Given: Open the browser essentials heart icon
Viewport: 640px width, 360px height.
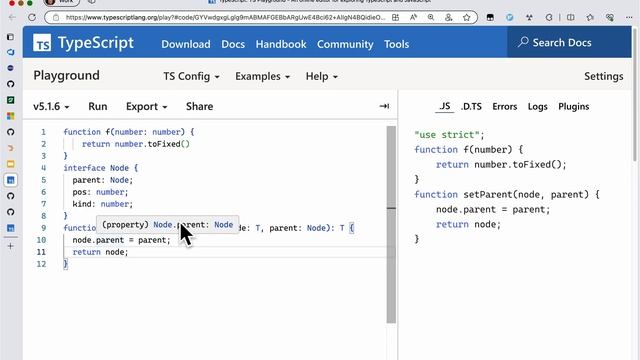Looking at the screenshot, I should 610,17.
